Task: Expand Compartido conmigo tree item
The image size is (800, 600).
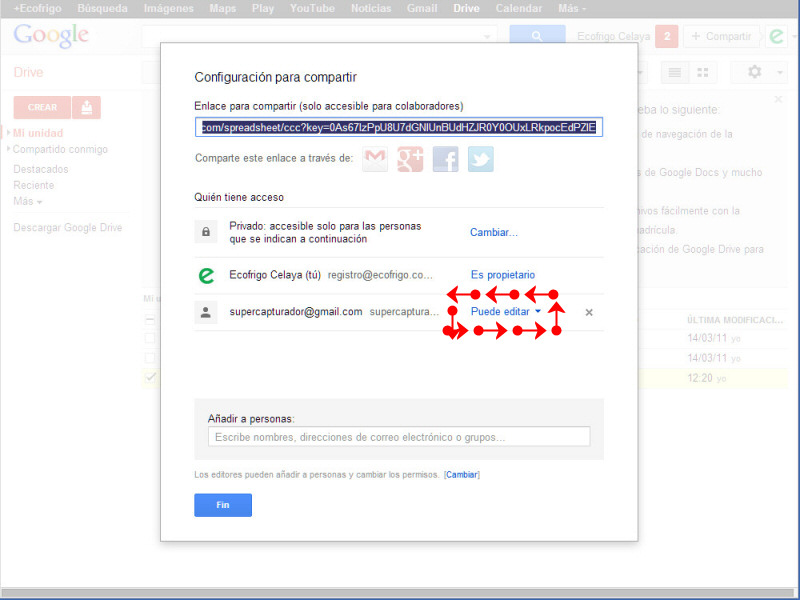Action: [x=8, y=149]
